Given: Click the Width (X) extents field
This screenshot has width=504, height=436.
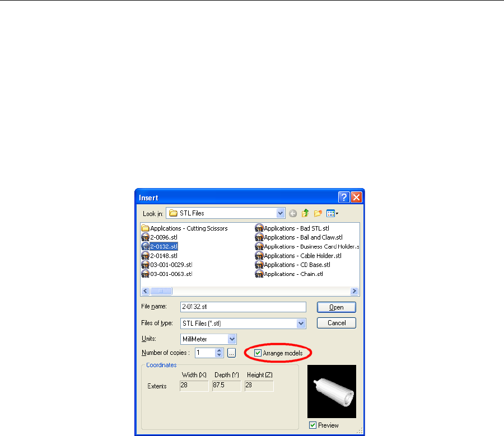Looking at the screenshot, I should 194,386.
